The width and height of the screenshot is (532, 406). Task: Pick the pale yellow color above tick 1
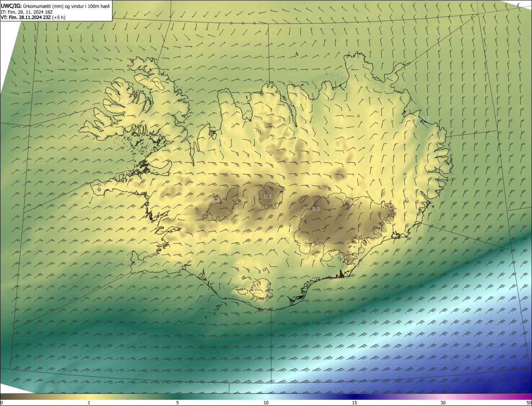tap(89, 396)
